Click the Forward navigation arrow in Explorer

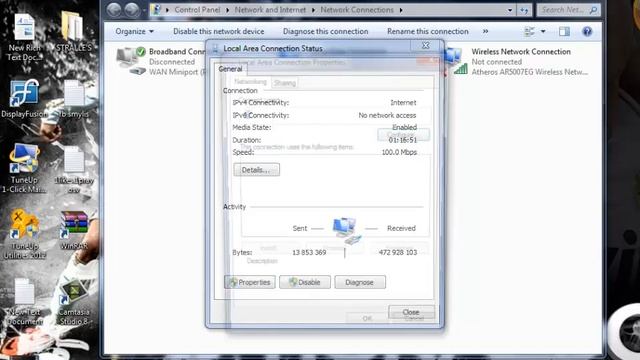click(132, 10)
